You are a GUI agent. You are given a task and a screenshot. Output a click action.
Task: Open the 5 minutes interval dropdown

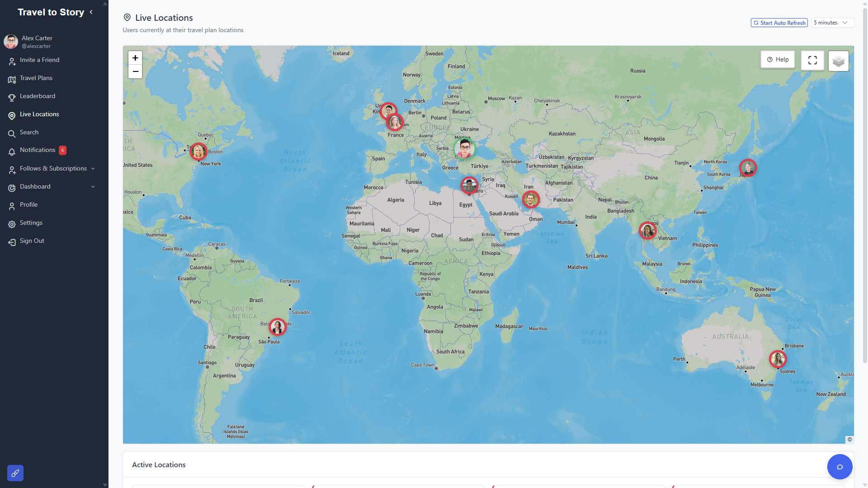(832, 23)
